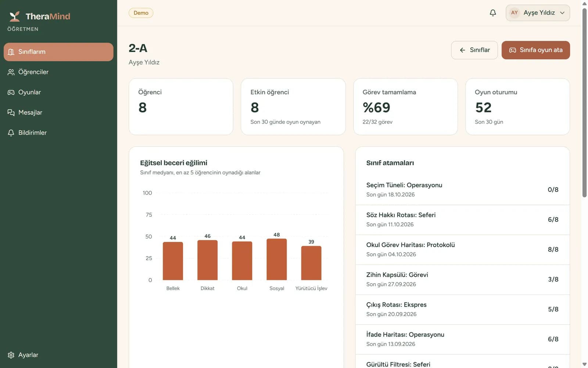Open Oyunlar sidebar label
Image resolution: width=588 pixels, height=368 pixels.
(29, 92)
